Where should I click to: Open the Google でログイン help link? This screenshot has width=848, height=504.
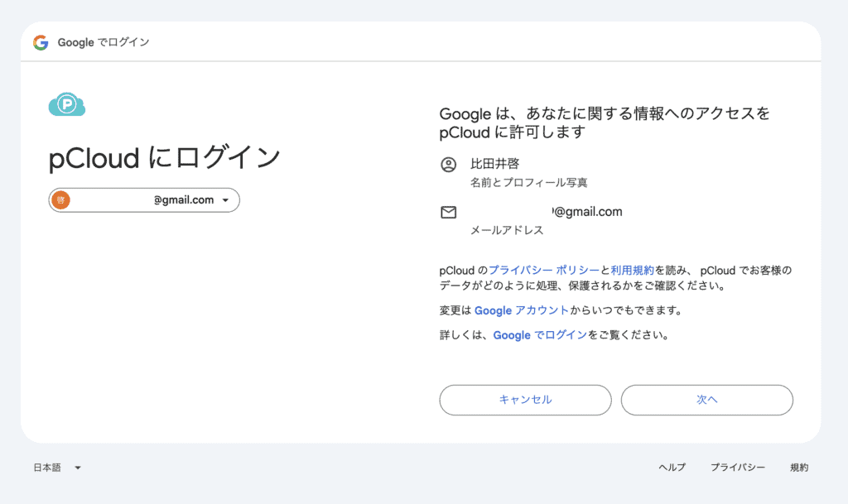pos(540,335)
